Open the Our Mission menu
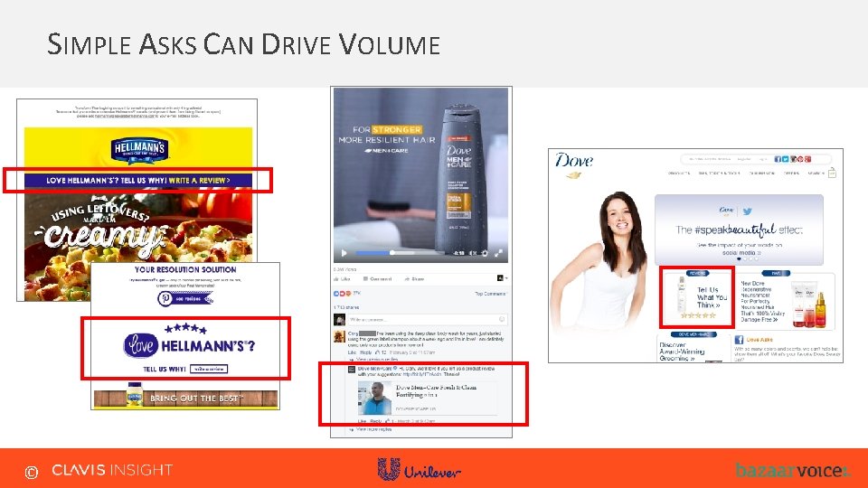This screenshot has width=868, height=488. click(761, 174)
